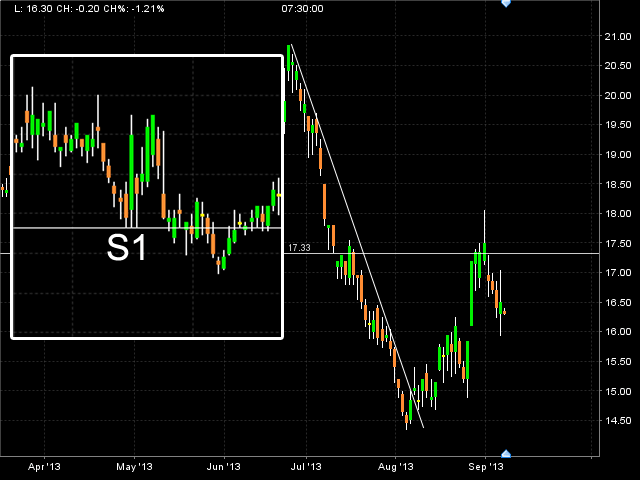Click the Apr '13 date label
Image resolution: width=640 pixels, height=480 pixels.
(44, 467)
